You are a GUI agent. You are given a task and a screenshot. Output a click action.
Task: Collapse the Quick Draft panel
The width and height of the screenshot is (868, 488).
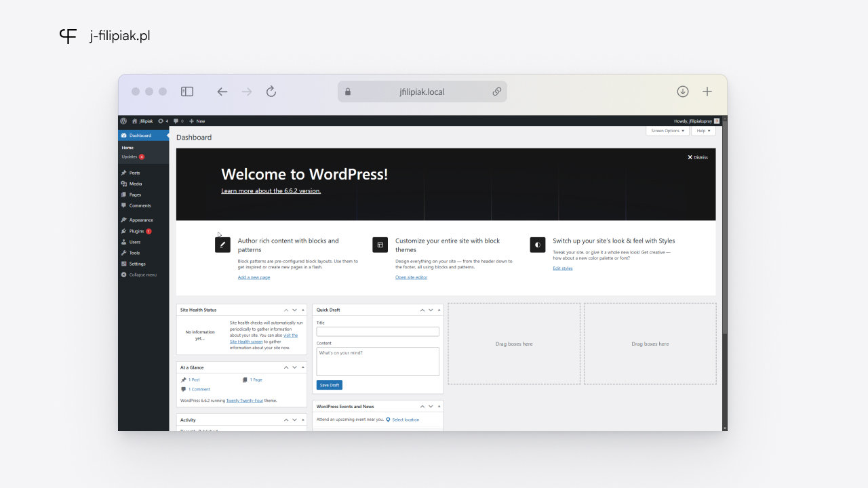point(439,310)
